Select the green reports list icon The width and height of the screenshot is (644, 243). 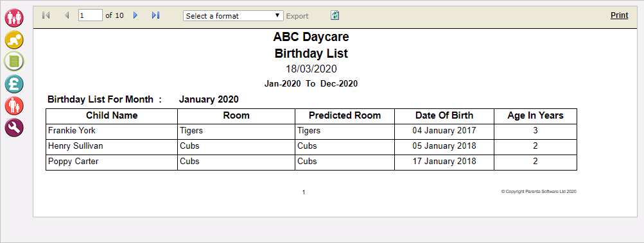[14, 62]
